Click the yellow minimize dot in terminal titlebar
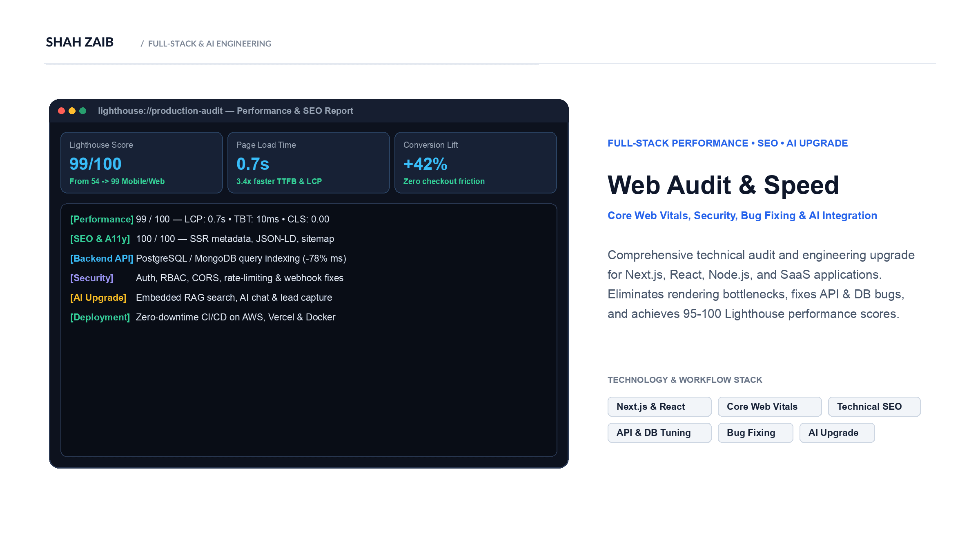 pos(72,111)
